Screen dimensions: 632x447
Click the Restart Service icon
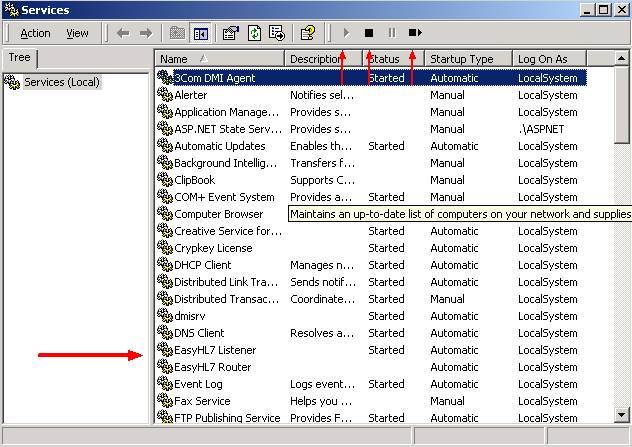(415, 33)
